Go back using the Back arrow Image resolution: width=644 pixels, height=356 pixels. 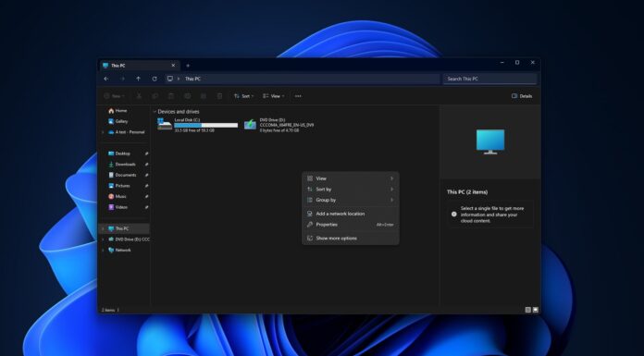(106, 79)
